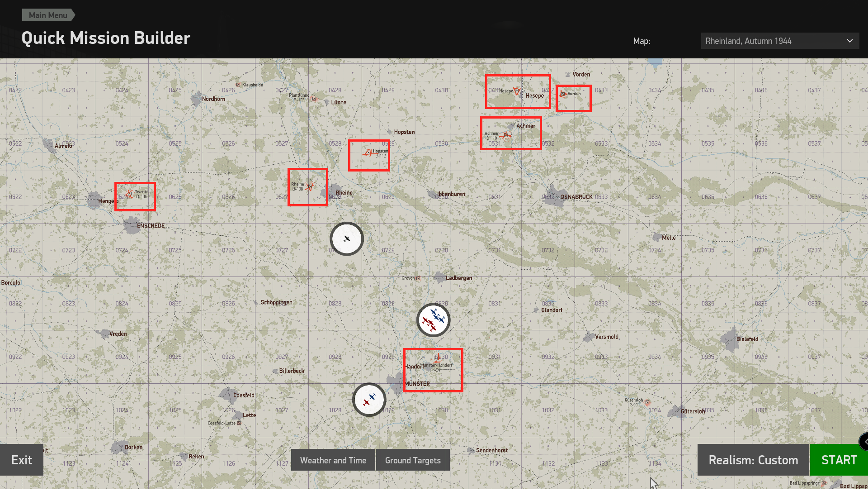The width and height of the screenshot is (868, 491).
Task: Select the Hopsten airfield marker
Action: [368, 153]
